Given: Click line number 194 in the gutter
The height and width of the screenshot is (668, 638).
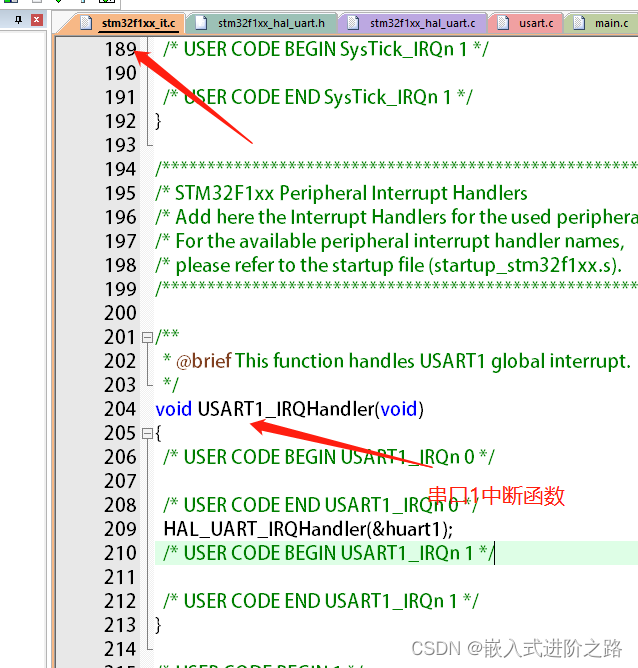Looking at the screenshot, I should tap(121, 169).
